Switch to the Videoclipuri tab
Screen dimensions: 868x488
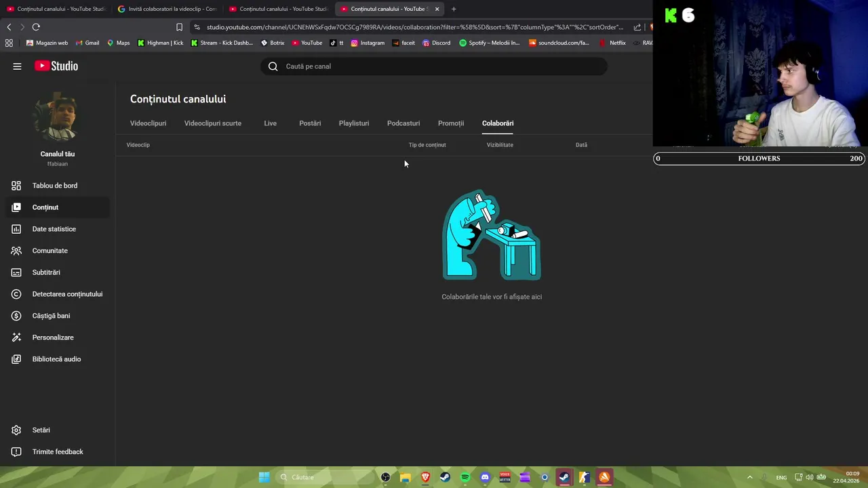(148, 123)
